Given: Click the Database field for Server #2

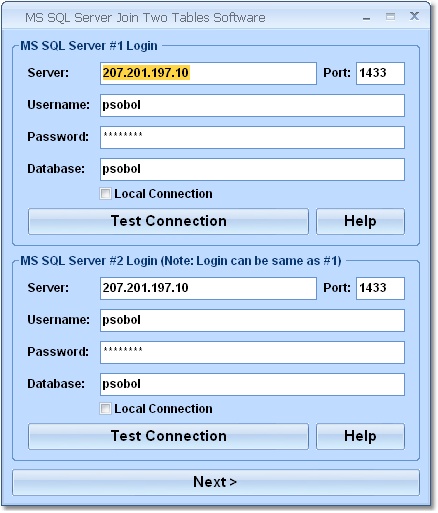Looking at the screenshot, I should click(252, 384).
